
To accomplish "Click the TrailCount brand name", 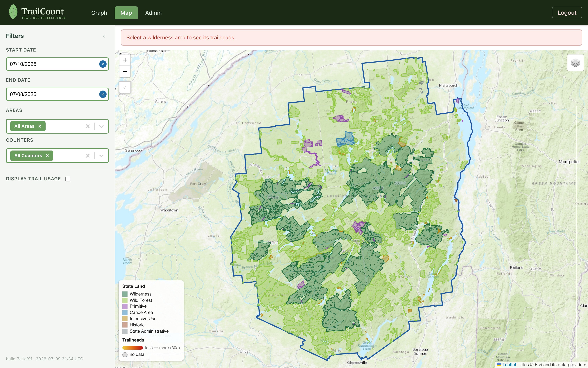I will tap(42, 11).
